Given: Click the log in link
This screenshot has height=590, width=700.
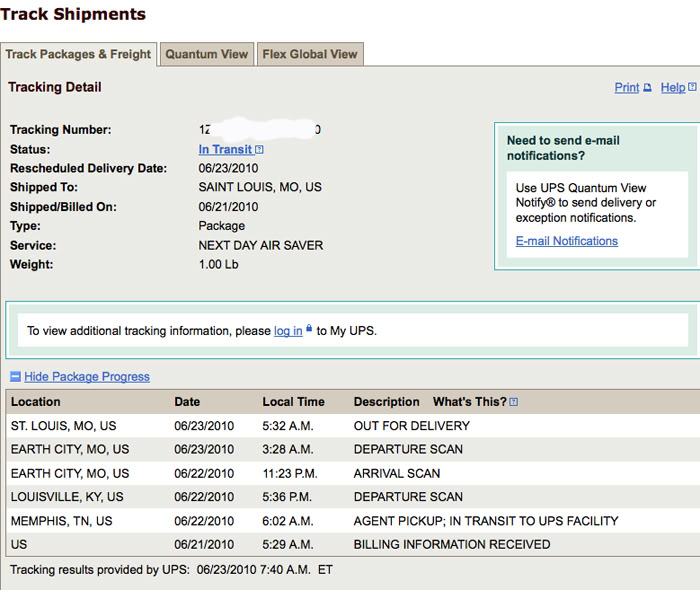Looking at the screenshot, I should [x=288, y=331].
